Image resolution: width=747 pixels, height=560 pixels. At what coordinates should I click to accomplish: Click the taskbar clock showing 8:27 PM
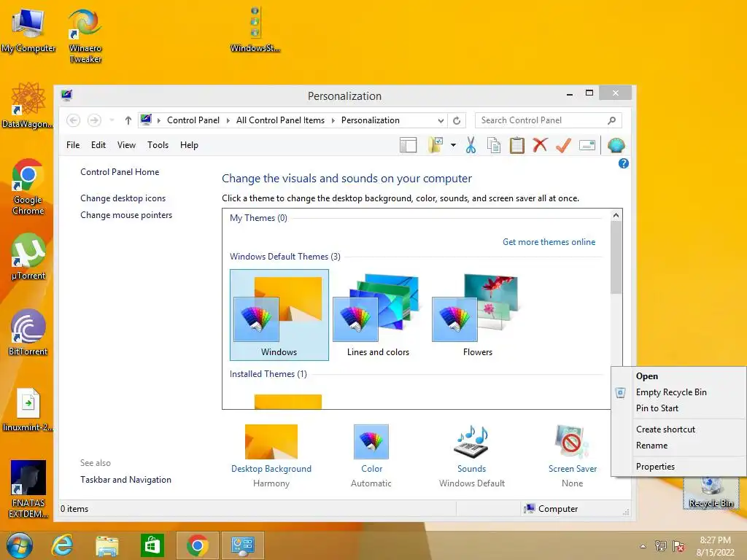click(715, 546)
